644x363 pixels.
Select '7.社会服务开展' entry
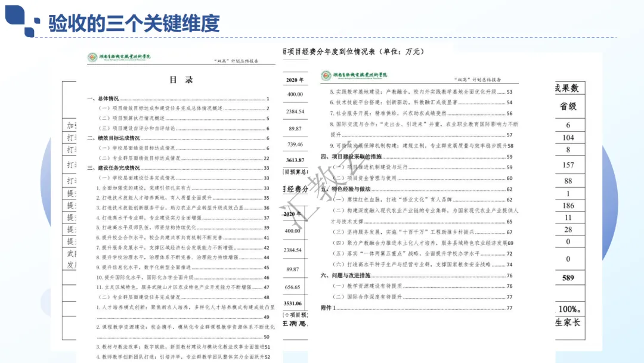pyautogui.click(x=421, y=113)
